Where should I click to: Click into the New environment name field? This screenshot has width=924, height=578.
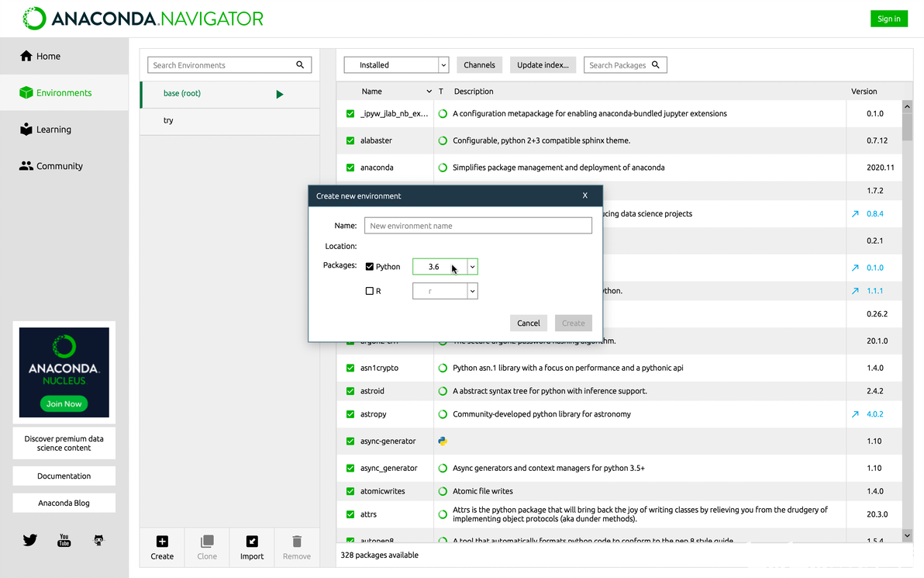coord(478,226)
